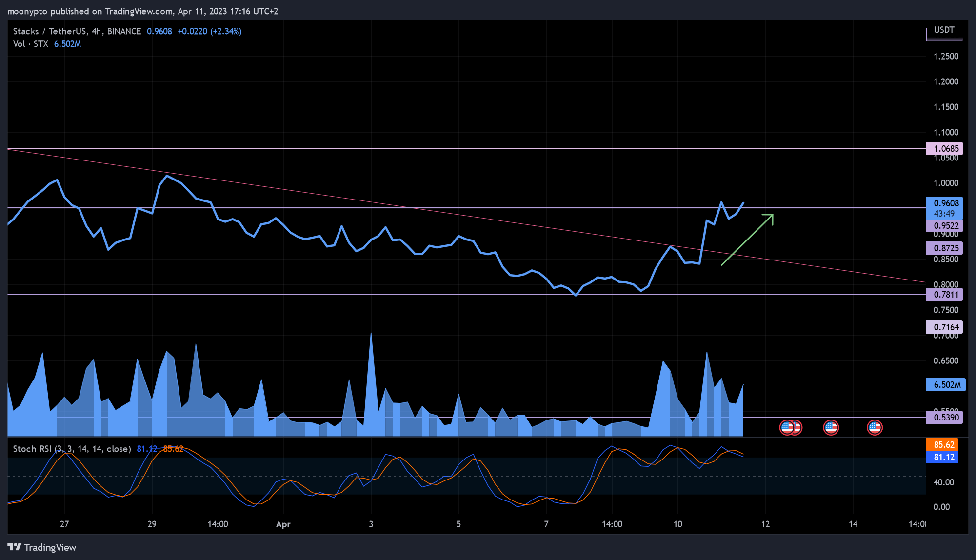Click the 43:49 candle countdown timer

point(944,214)
